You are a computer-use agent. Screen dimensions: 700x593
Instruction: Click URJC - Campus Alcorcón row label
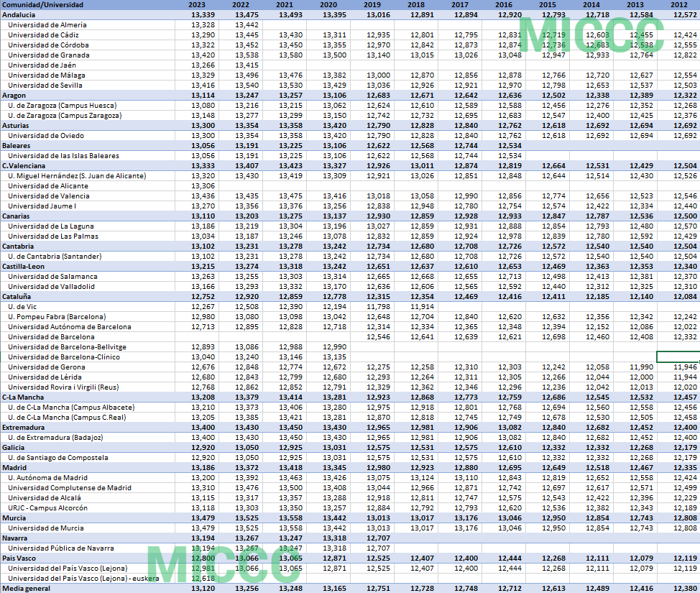click(47, 507)
